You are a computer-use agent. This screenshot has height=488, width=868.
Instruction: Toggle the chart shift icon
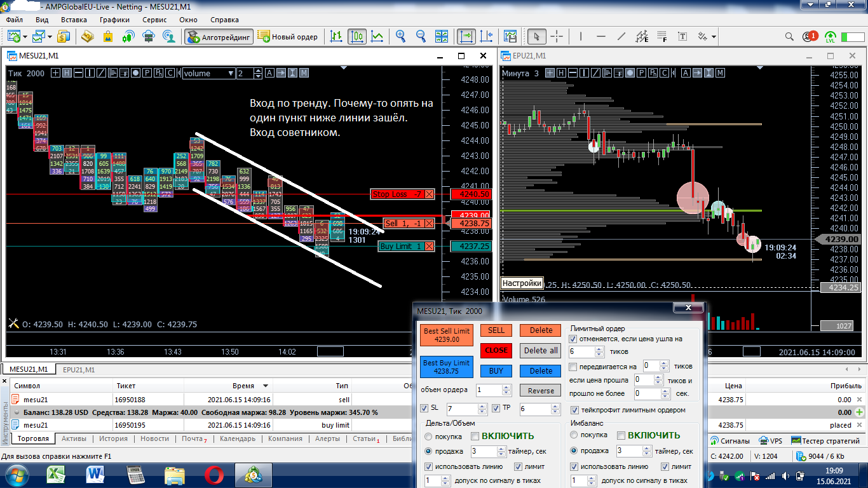(x=486, y=36)
